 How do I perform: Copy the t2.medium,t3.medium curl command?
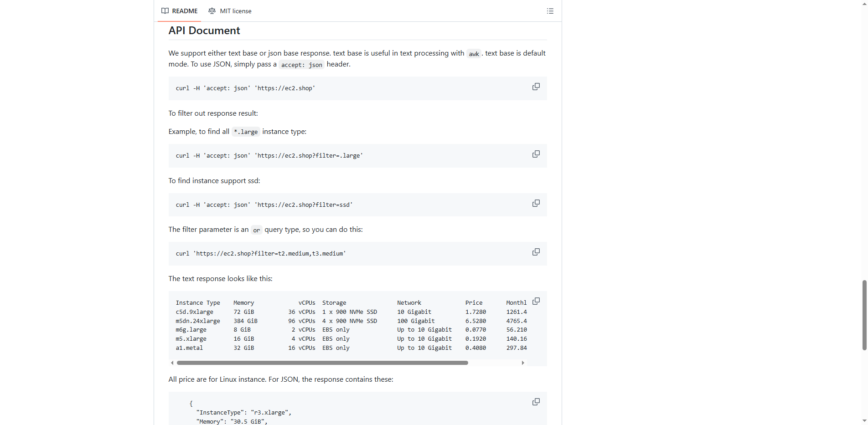[536, 252]
